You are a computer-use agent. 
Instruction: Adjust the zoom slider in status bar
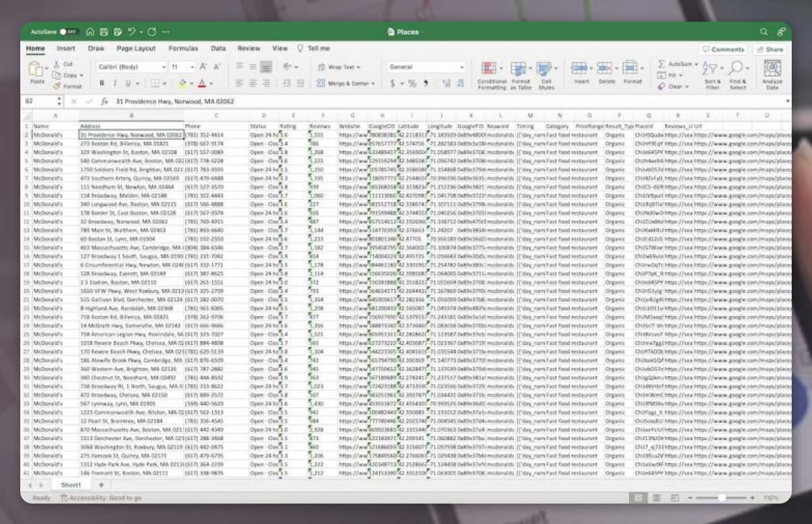click(x=721, y=498)
